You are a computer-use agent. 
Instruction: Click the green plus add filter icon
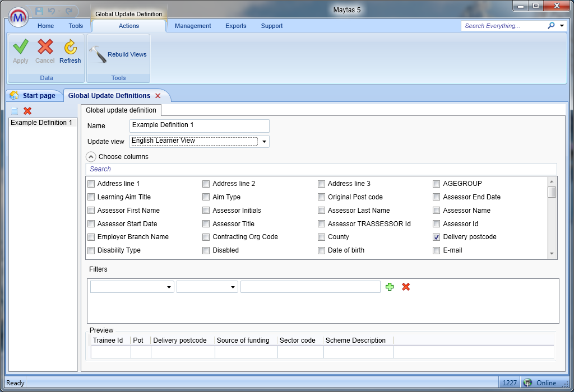390,287
